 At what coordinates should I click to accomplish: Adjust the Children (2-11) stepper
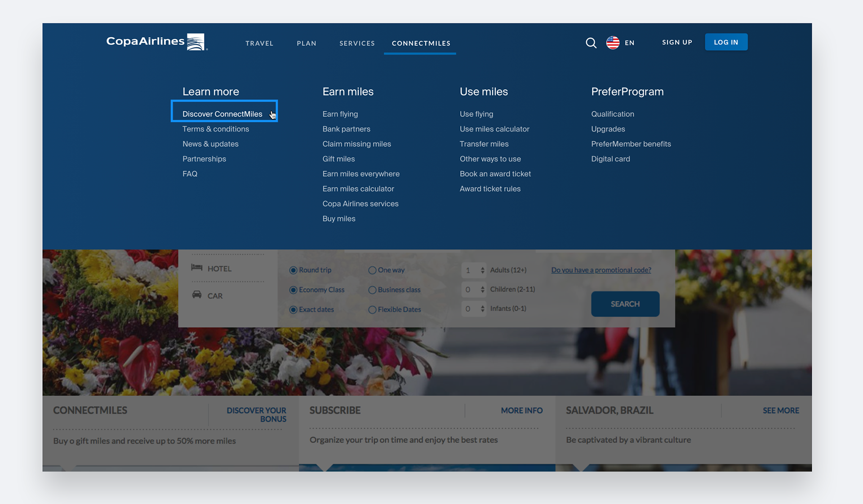(482, 289)
